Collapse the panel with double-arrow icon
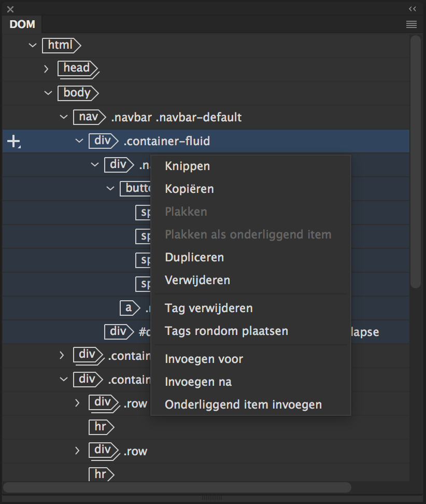 (413, 9)
